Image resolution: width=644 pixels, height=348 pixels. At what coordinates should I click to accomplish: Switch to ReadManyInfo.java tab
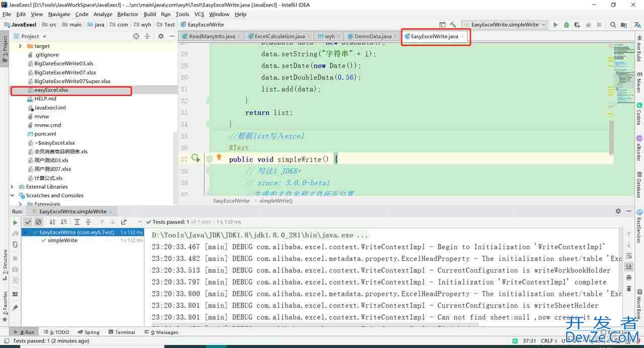coord(212,36)
